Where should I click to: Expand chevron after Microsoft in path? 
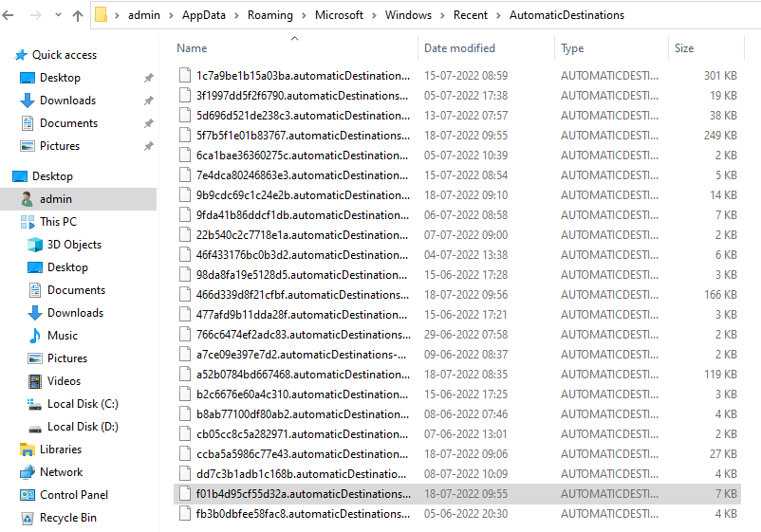point(374,15)
